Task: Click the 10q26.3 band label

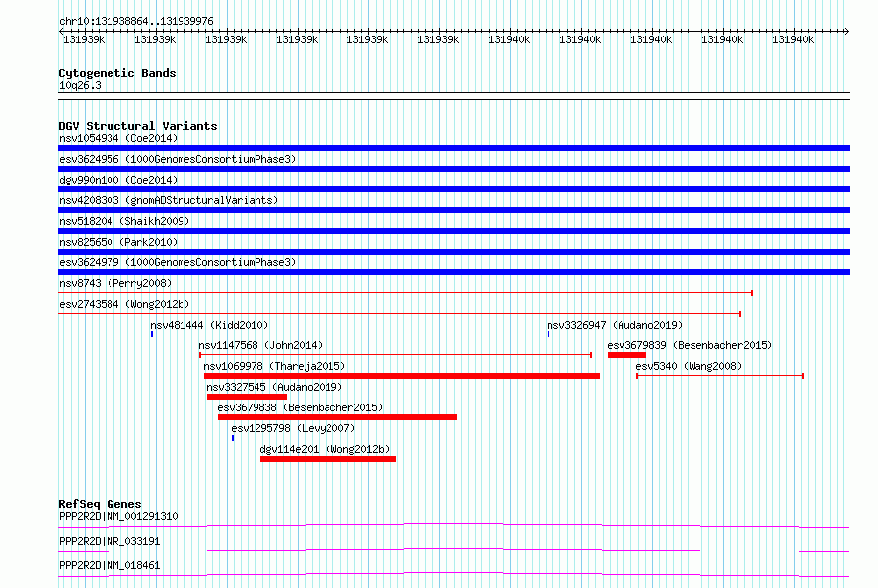Action: point(80,85)
